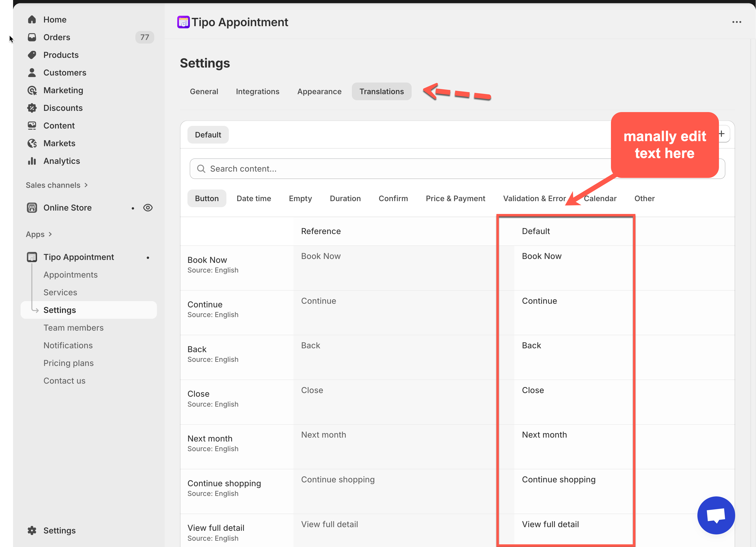
Task: Click the Default language button
Action: [x=208, y=135]
